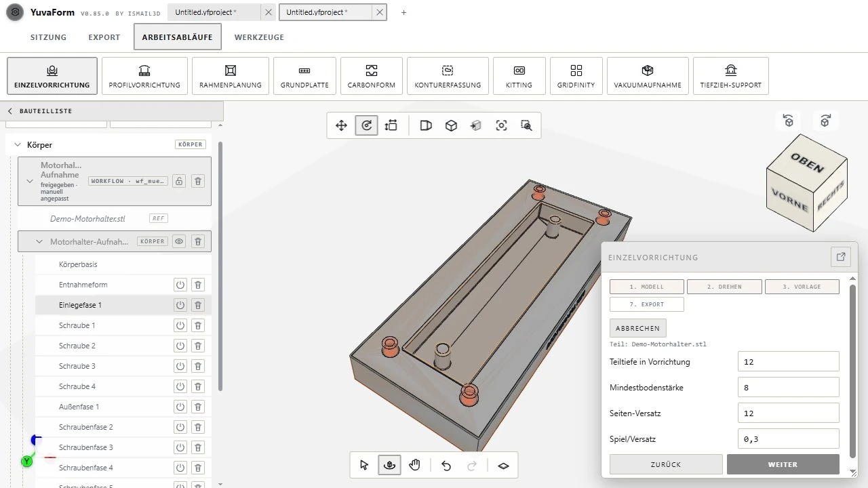This screenshot has height=488, width=868.
Task: Click the Zurück button
Action: 666,464
